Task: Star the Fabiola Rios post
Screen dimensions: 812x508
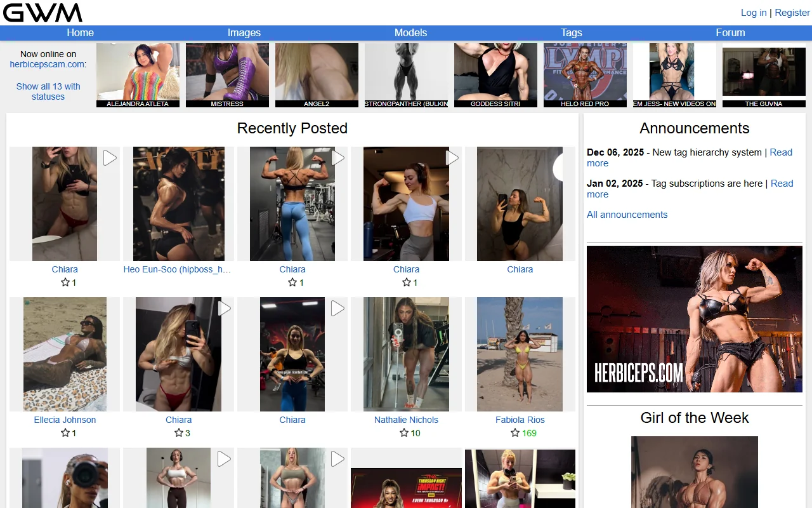Action: click(514, 433)
